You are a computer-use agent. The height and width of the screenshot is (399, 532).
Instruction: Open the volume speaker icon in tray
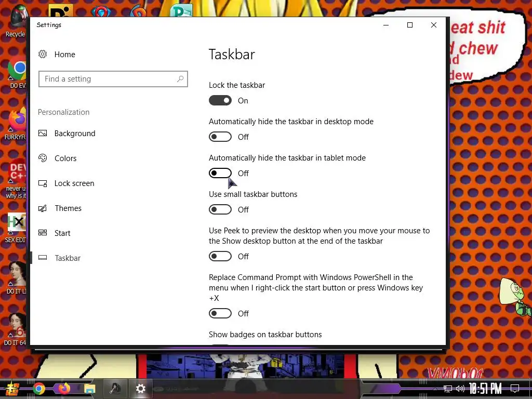click(460, 389)
